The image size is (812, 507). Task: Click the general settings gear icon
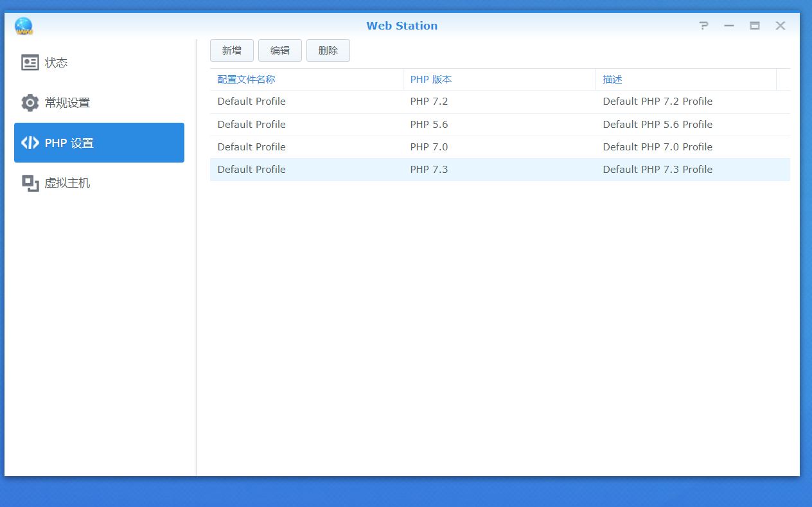click(30, 103)
